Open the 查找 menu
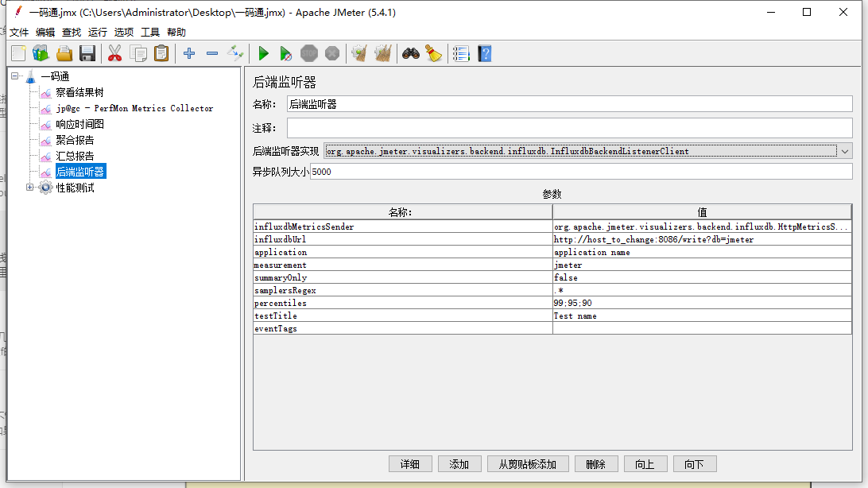This screenshot has width=868, height=488. (x=72, y=32)
